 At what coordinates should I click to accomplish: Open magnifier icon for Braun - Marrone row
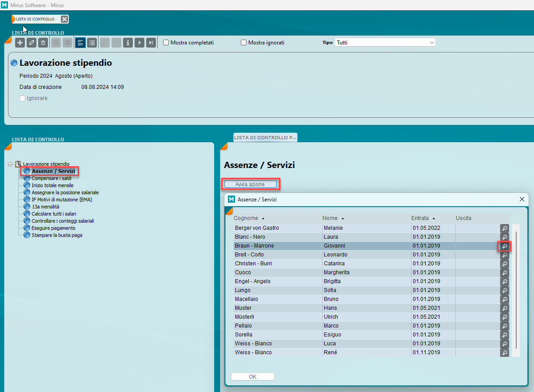[x=504, y=246]
